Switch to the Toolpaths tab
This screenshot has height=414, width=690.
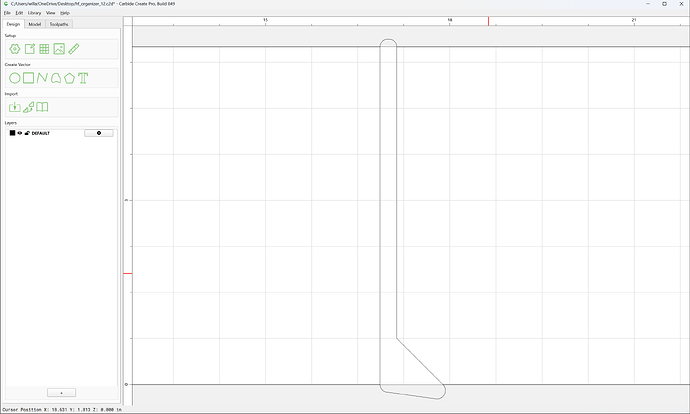(x=59, y=24)
